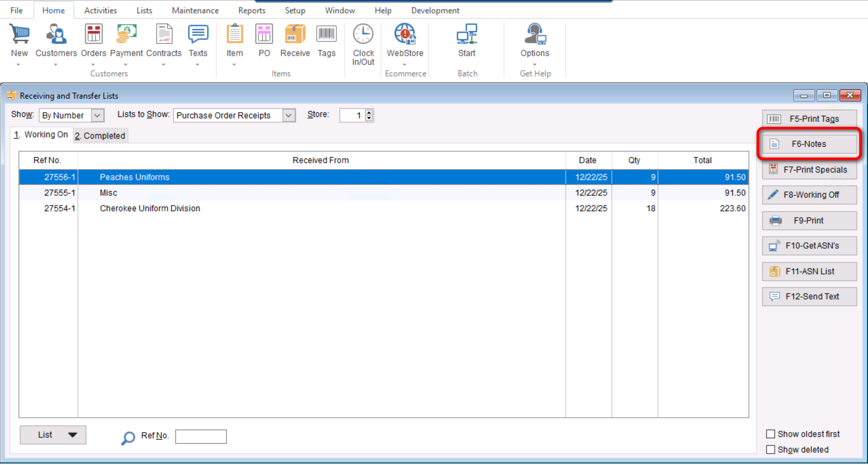Switch to the Completed tab
868x465 pixels.
click(100, 136)
